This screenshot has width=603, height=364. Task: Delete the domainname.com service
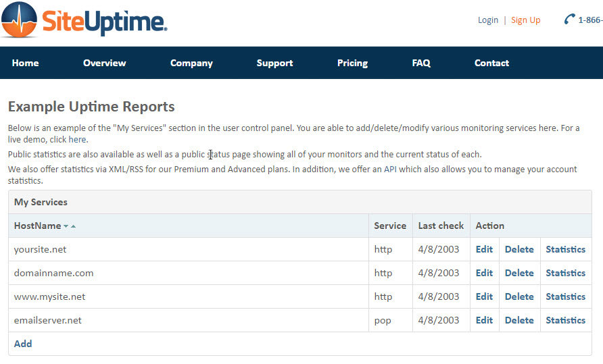click(x=519, y=273)
